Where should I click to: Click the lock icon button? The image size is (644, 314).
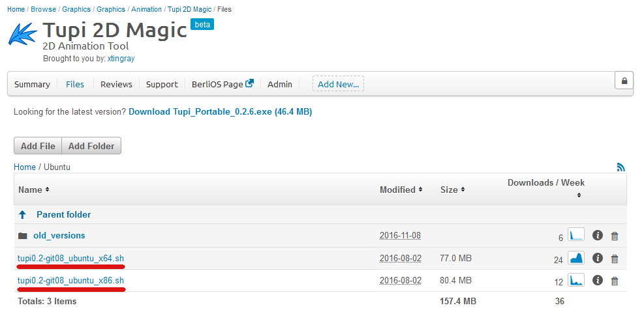pyautogui.click(x=624, y=81)
